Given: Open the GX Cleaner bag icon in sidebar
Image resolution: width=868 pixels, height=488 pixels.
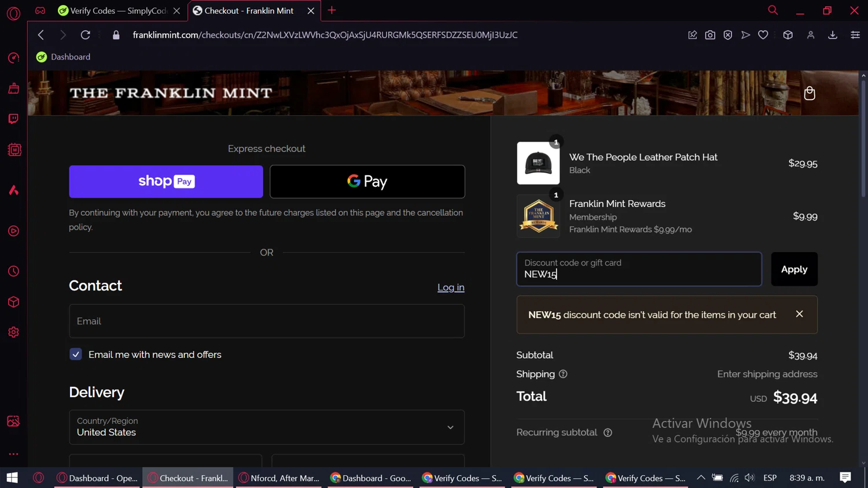Looking at the screenshot, I should [13, 88].
